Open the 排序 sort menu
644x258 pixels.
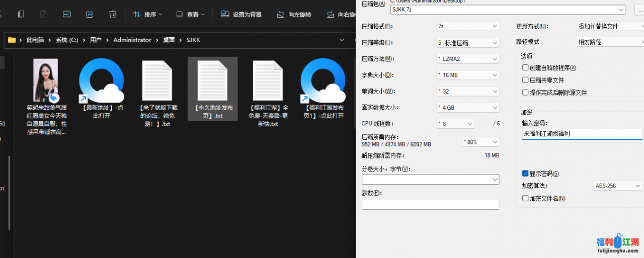click(x=147, y=15)
